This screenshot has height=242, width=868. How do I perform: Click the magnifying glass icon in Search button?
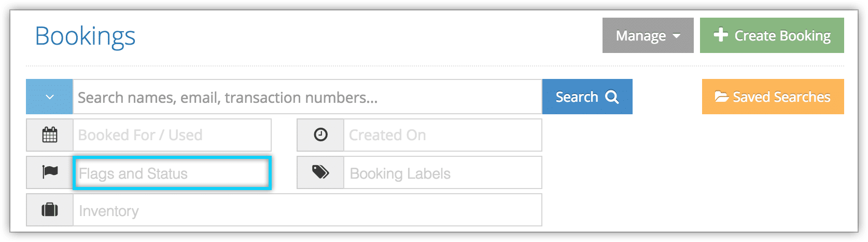pyautogui.click(x=612, y=97)
